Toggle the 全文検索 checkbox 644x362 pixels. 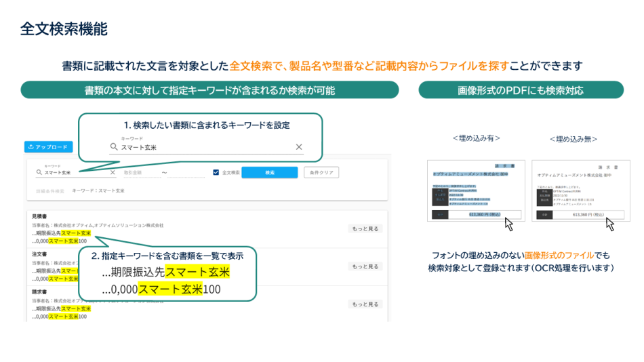tap(216, 172)
